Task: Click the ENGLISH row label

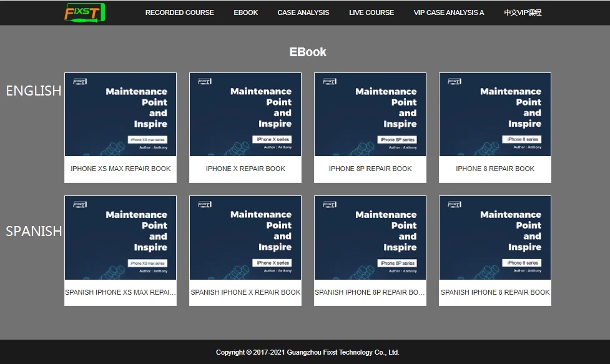Action: pyautogui.click(x=34, y=91)
